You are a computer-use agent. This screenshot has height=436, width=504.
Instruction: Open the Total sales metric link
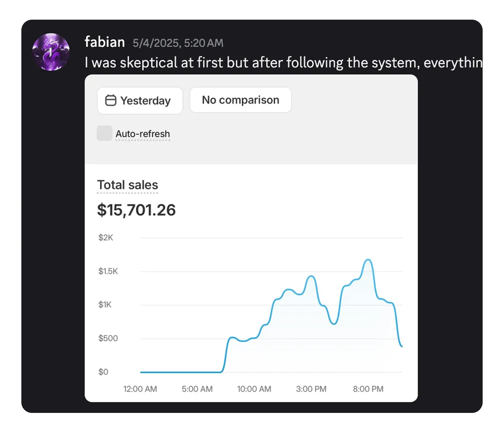pos(128,185)
